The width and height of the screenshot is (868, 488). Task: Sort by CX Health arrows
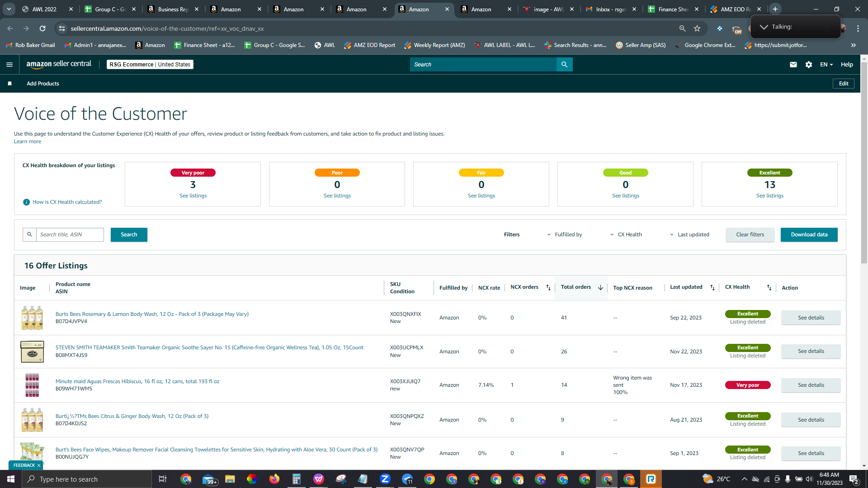coord(769,287)
